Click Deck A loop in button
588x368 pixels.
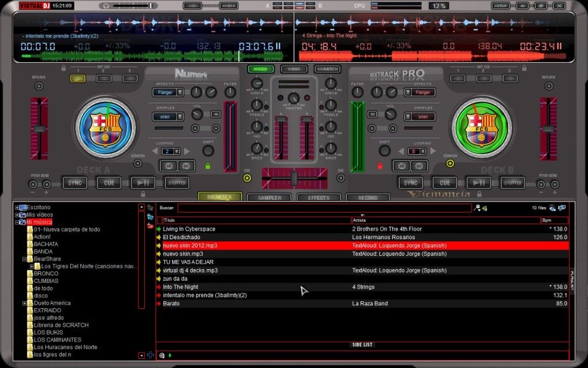(x=168, y=166)
